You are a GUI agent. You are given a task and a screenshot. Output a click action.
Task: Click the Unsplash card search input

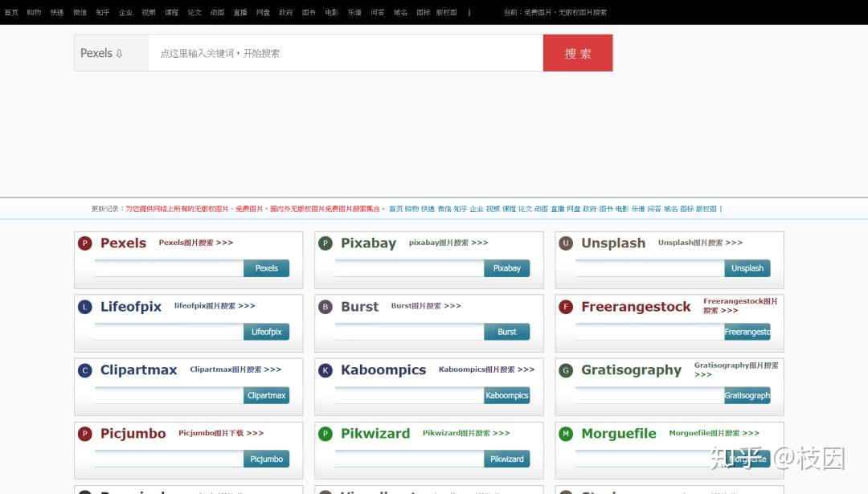click(650, 268)
